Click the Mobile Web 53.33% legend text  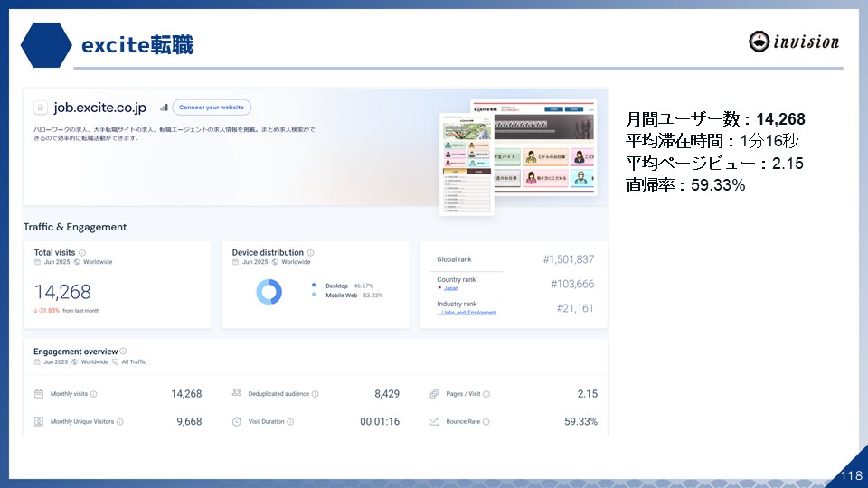[354, 296]
